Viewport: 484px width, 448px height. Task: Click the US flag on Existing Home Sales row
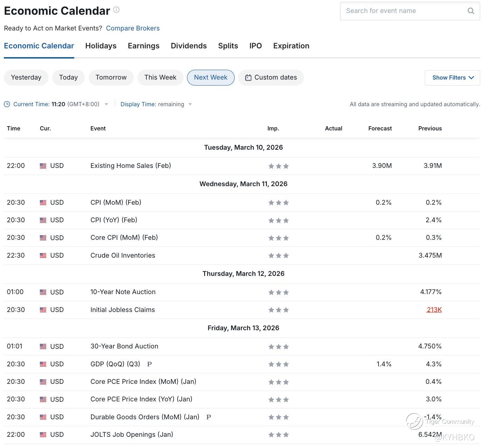[43, 166]
